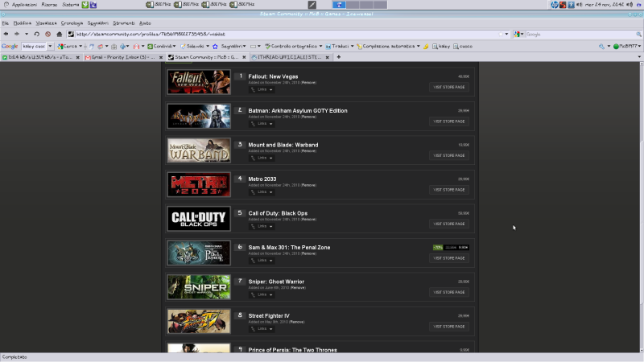Stop loading with the red stop icon
This screenshot has height=362, width=644.
coord(47,34)
